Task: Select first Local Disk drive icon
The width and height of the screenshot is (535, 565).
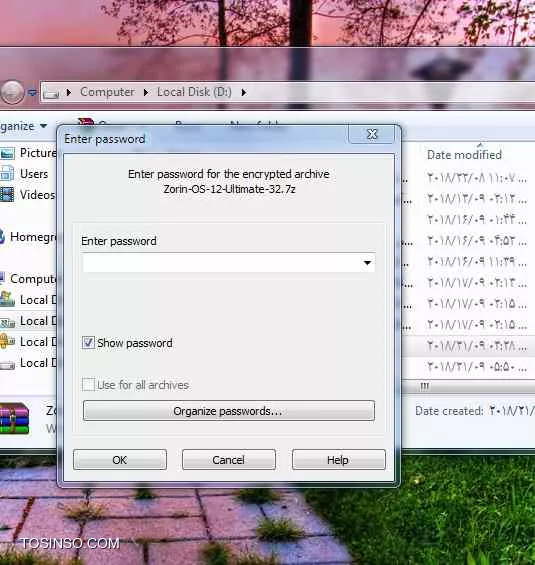Action: point(8,299)
